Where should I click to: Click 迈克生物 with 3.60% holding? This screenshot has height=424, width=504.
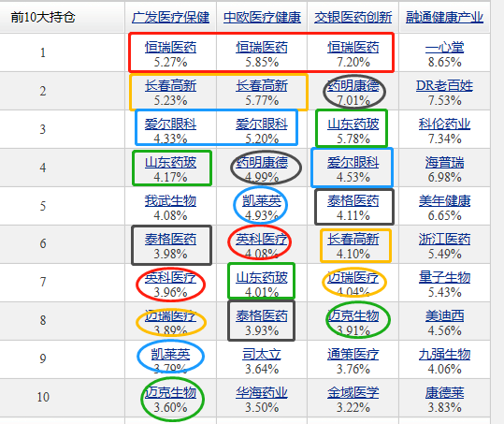(x=171, y=392)
